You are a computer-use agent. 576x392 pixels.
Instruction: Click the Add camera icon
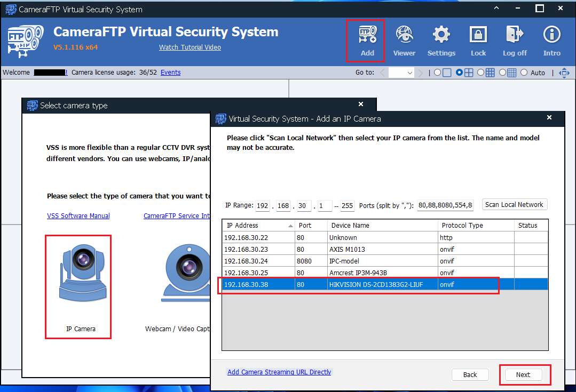point(367,40)
